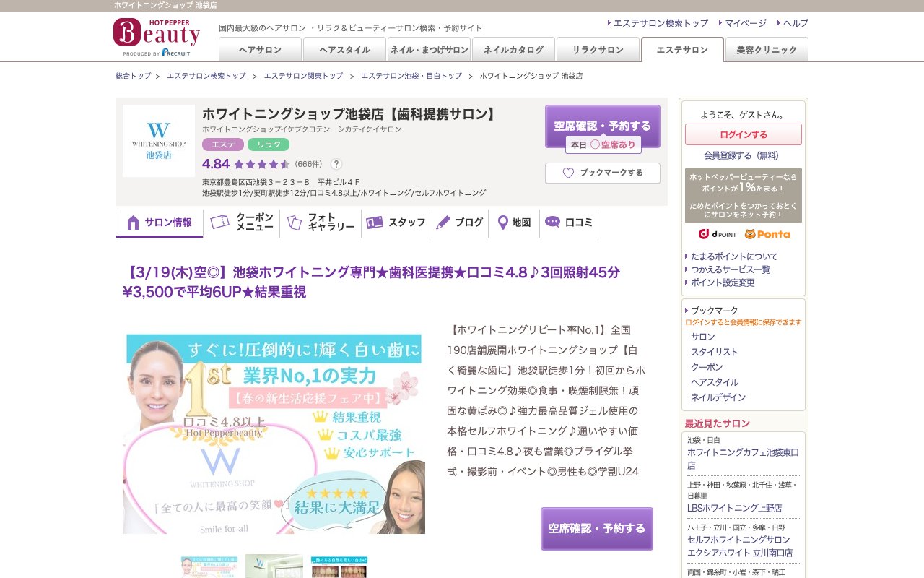Open the ネイルカタログ navigation tab
The height and width of the screenshot is (578, 924).
[x=512, y=51]
